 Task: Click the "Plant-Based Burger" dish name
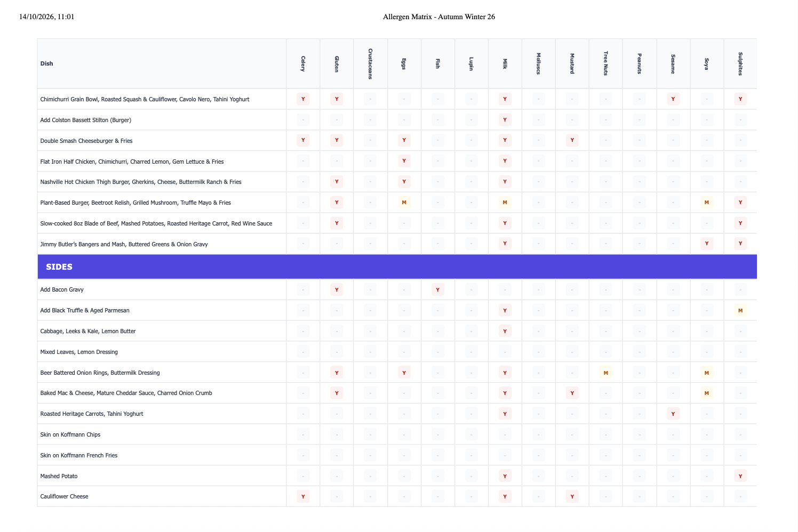[135, 203]
